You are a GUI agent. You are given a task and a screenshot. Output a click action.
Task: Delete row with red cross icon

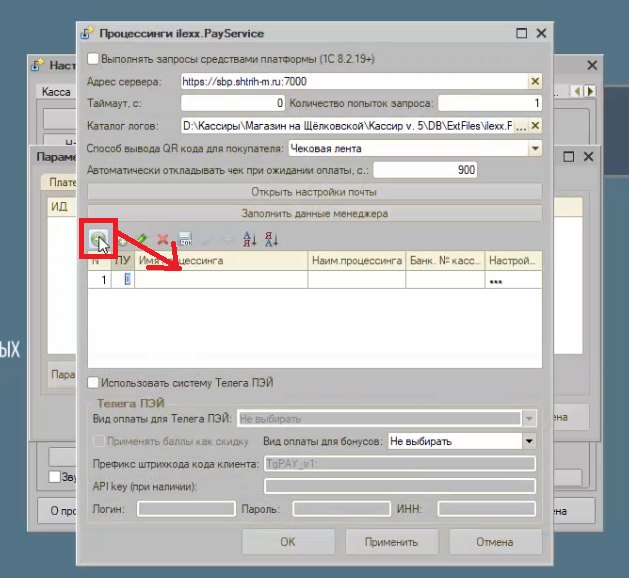click(x=163, y=239)
